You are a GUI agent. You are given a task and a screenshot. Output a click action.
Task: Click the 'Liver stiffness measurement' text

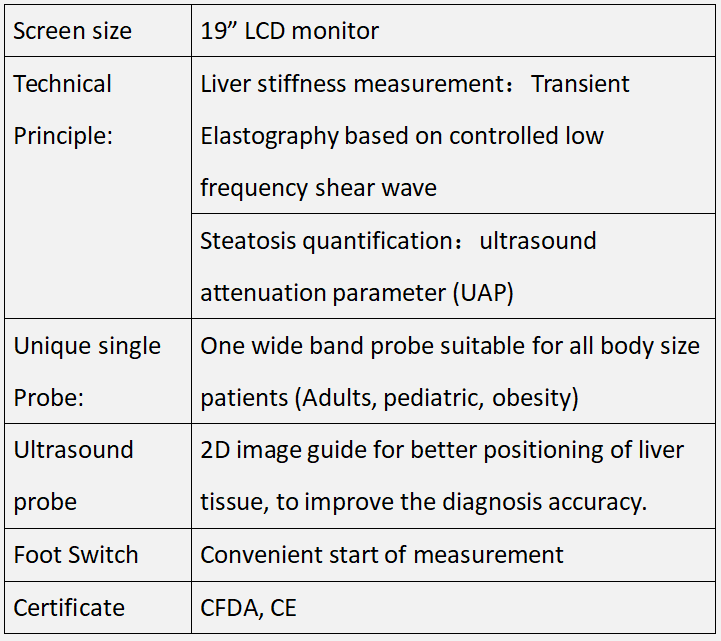pos(352,84)
